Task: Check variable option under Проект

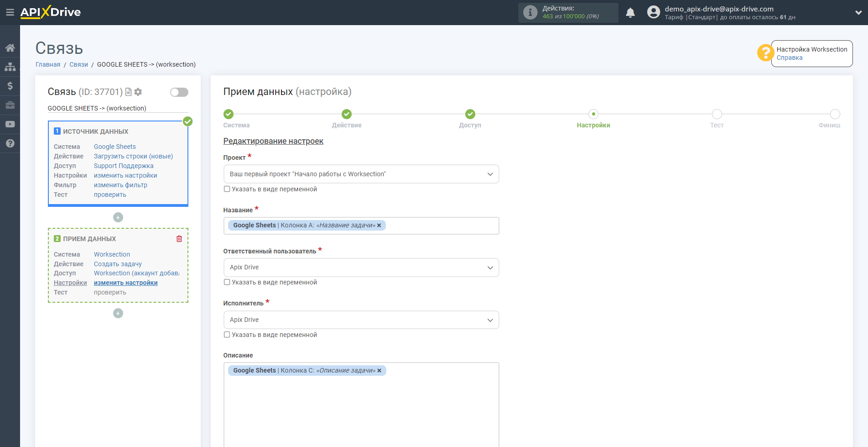Action: point(227,189)
